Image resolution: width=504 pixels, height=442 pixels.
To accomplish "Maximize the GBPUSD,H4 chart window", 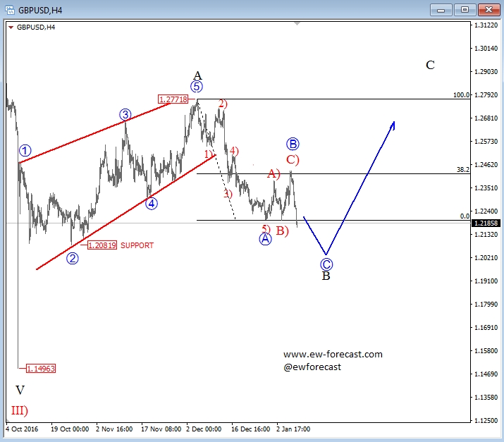I will click(465, 10).
